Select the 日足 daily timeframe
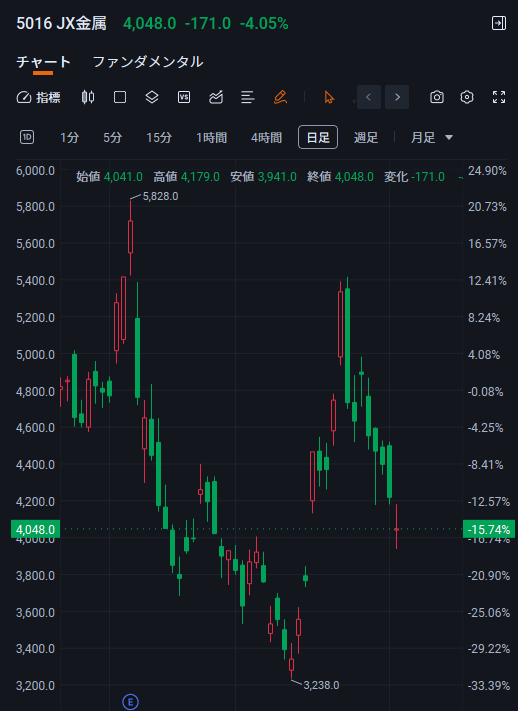This screenshot has width=518, height=711. (318, 137)
